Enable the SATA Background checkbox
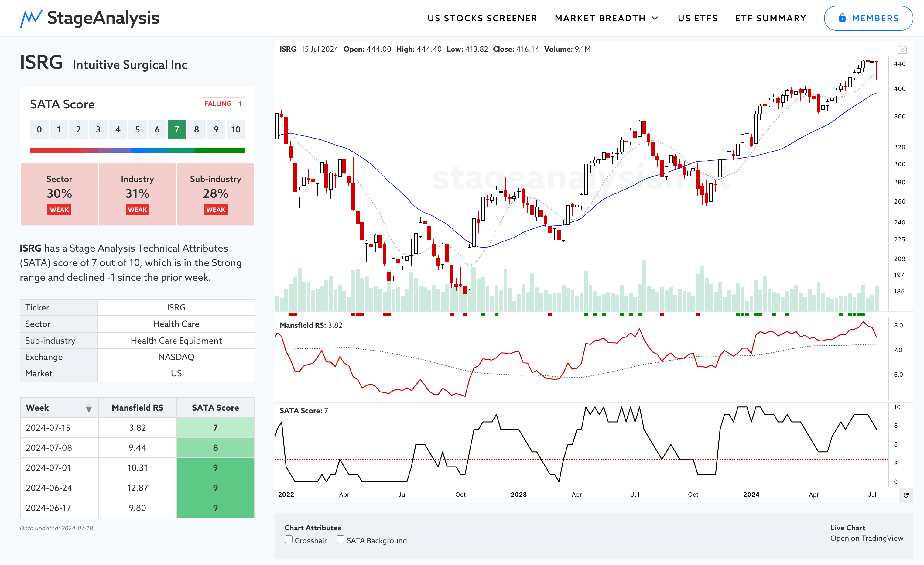This screenshot has width=924, height=565. pyautogui.click(x=340, y=539)
